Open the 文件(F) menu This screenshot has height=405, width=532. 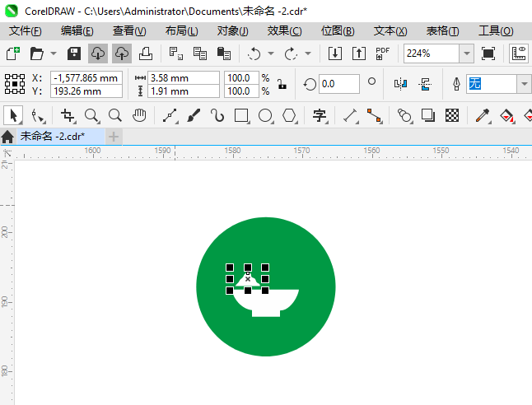coord(26,30)
